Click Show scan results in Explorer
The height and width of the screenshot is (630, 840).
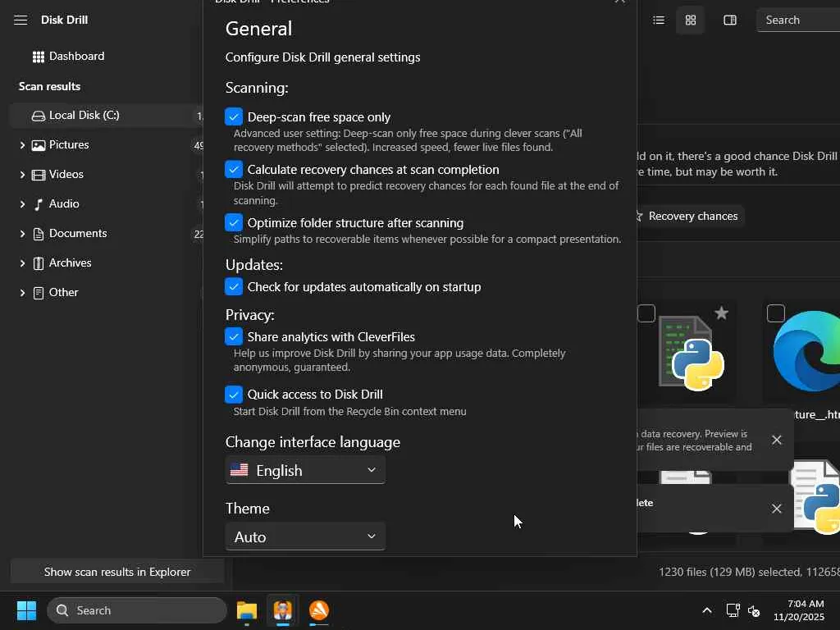coord(117,572)
